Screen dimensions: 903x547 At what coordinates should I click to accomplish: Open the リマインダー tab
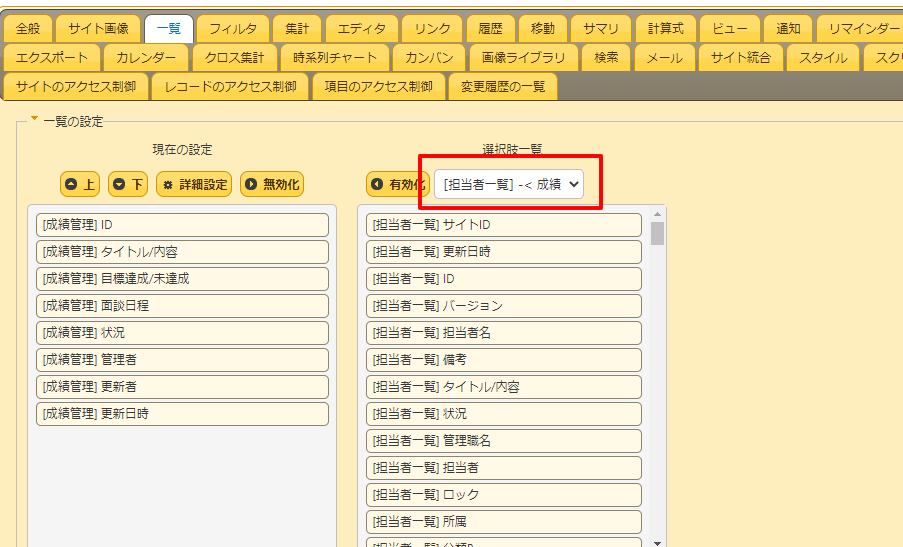[x=861, y=28]
